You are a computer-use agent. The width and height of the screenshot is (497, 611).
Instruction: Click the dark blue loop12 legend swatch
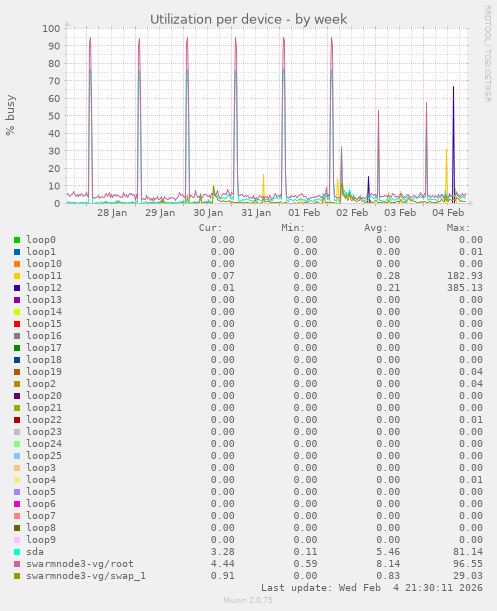(17, 288)
